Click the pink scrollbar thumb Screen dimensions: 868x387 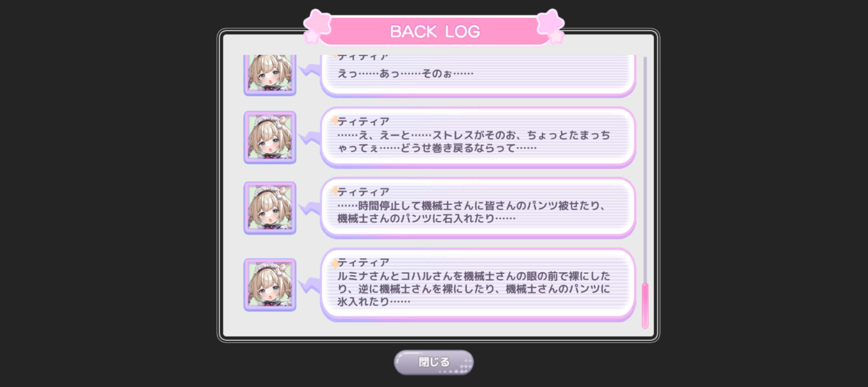[645, 306]
